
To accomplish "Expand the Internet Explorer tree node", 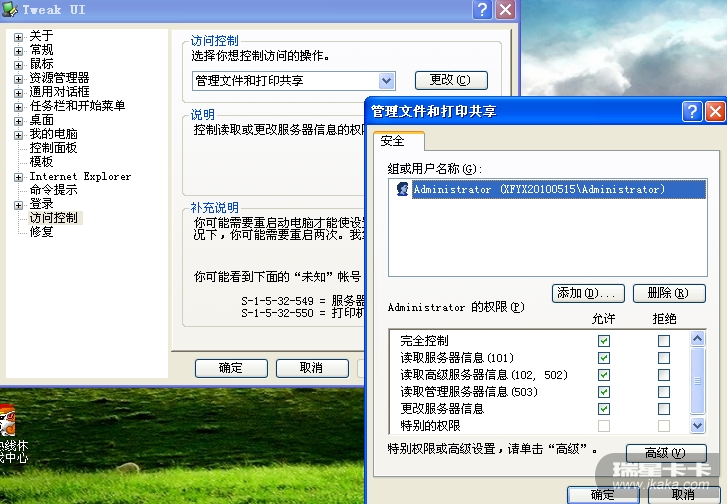I will tap(18, 177).
